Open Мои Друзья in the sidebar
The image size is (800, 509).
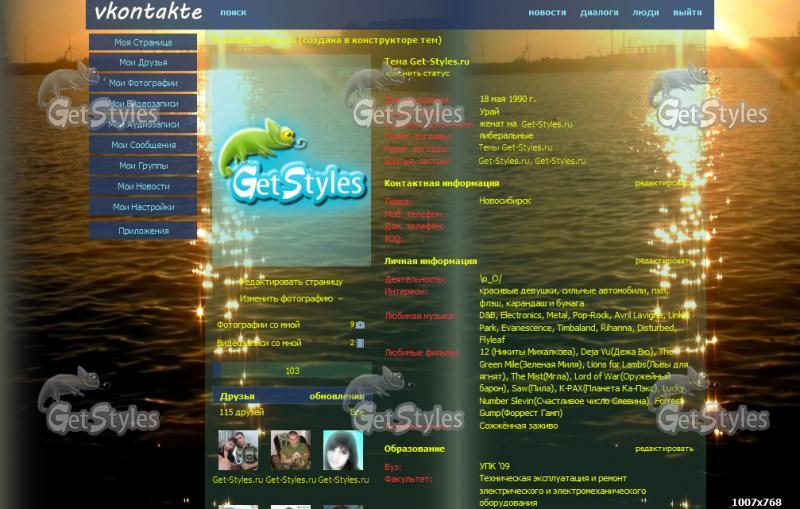143,63
